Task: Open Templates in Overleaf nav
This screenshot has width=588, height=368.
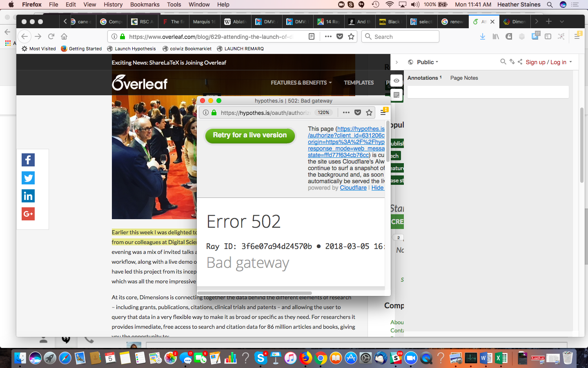Action: pos(359,83)
